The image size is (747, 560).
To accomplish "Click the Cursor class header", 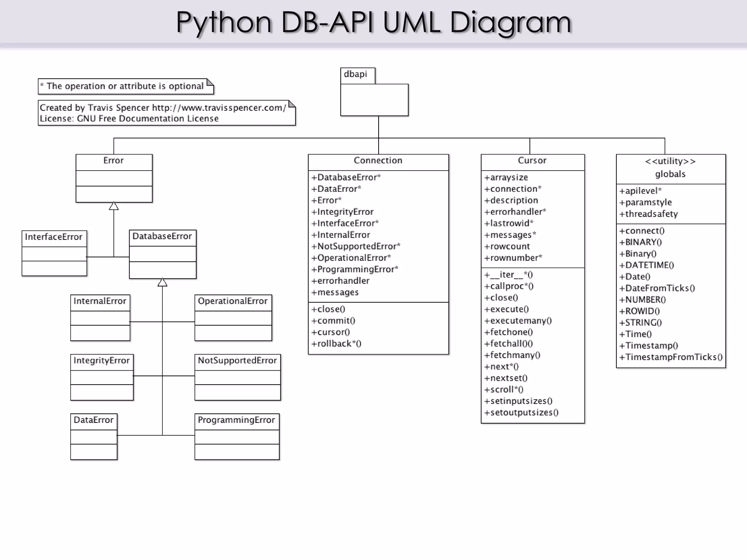I will (x=532, y=161).
